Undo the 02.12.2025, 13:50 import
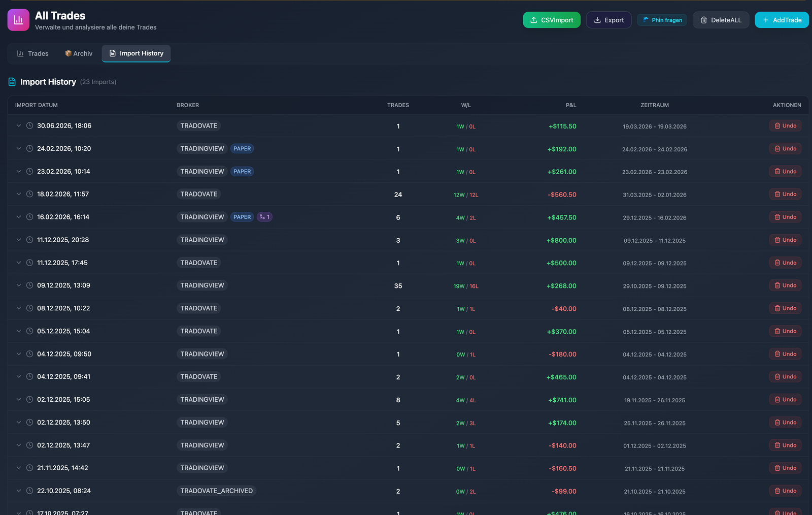The image size is (812, 515). pyautogui.click(x=785, y=422)
